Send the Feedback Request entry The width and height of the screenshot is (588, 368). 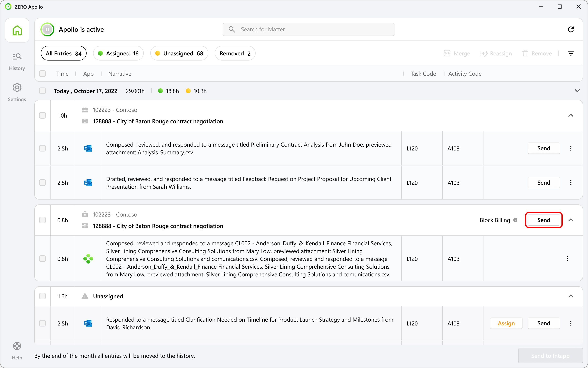(x=544, y=183)
